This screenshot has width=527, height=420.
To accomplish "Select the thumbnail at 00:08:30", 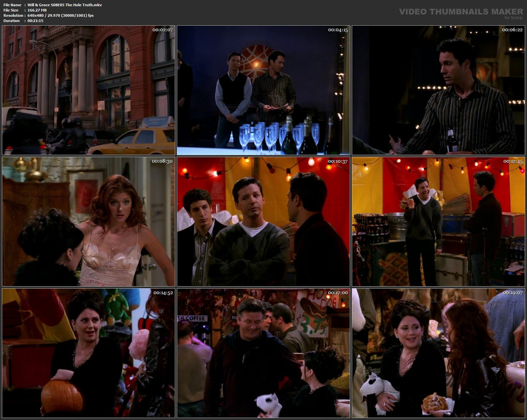I will (x=88, y=222).
